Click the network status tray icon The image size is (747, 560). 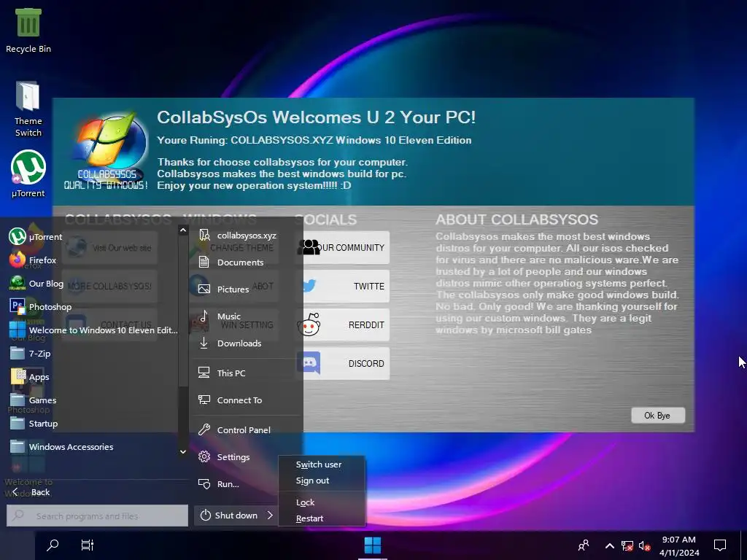627,545
